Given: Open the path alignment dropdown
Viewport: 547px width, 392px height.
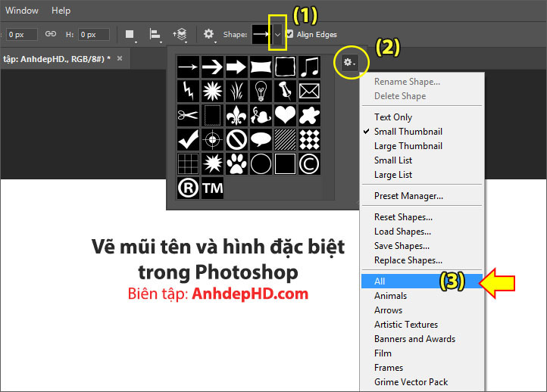Looking at the screenshot, I should point(155,35).
